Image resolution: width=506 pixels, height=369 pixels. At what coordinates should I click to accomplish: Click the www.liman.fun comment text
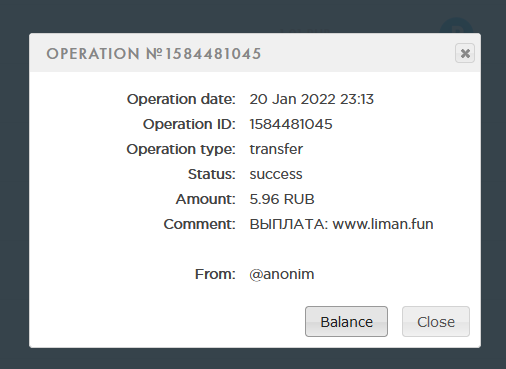(x=383, y=224)
